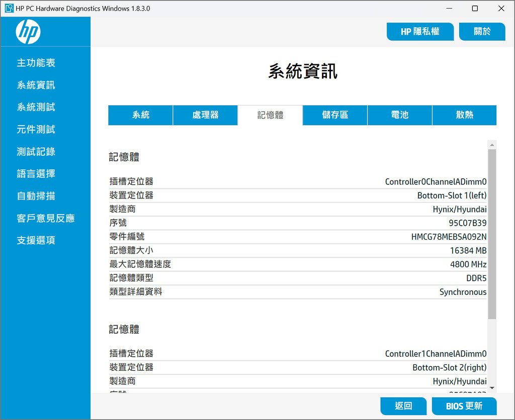
Task: Open the 儲存區 tab
Action: [335, 115]
